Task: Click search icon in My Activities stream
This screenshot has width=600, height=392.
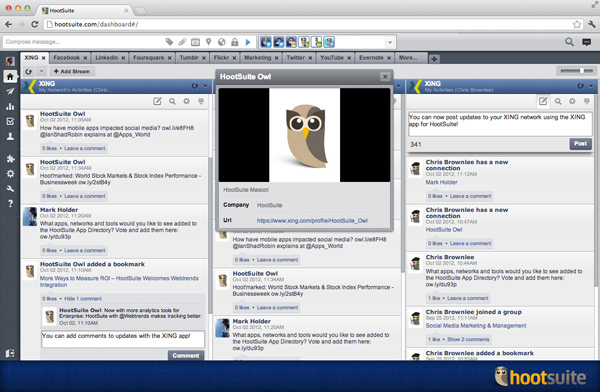Action: 558,101
